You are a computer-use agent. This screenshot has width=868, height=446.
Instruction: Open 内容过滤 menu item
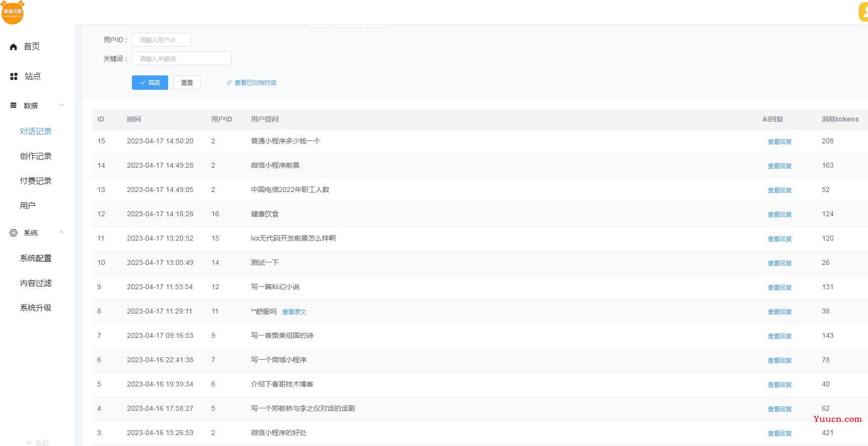pyautogui.click(x=36, y=283)
